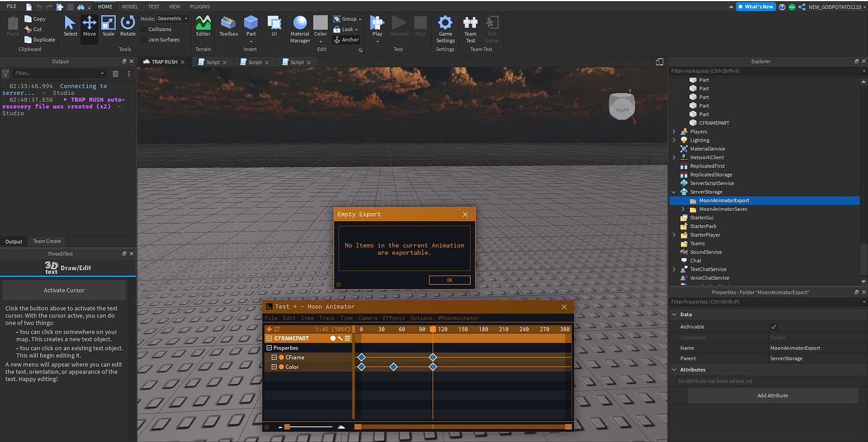Collapse the CFRAMEPART track in Moon Animator
This screenshot has height=442, width=868.
coord(269,338)
